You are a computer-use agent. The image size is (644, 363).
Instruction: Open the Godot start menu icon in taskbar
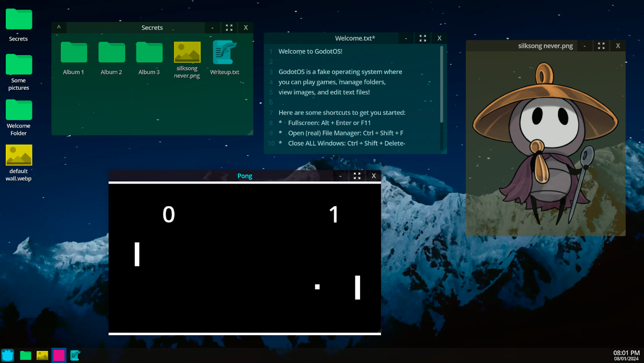point(7,355)
